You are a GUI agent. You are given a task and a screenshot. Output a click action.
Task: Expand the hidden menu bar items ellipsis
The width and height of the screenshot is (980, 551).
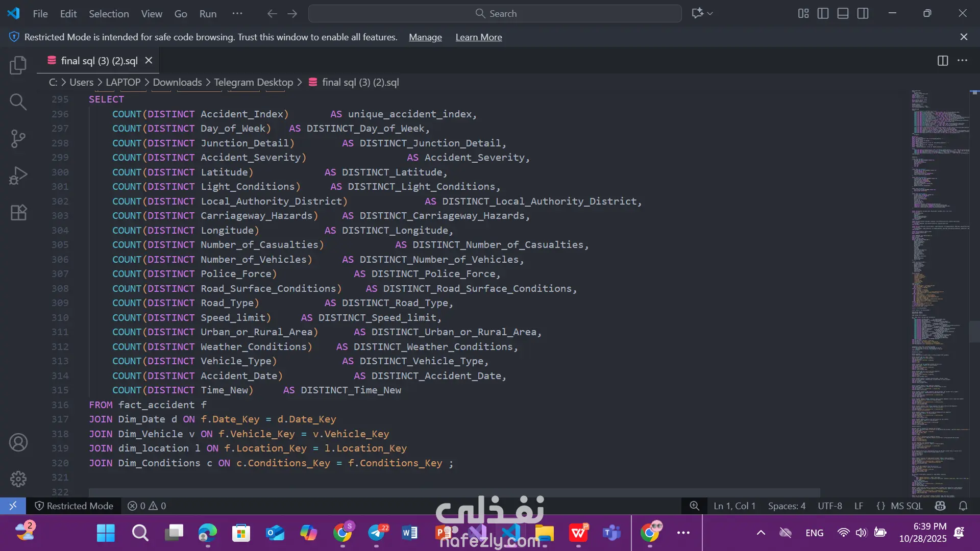tap(237, 14)
